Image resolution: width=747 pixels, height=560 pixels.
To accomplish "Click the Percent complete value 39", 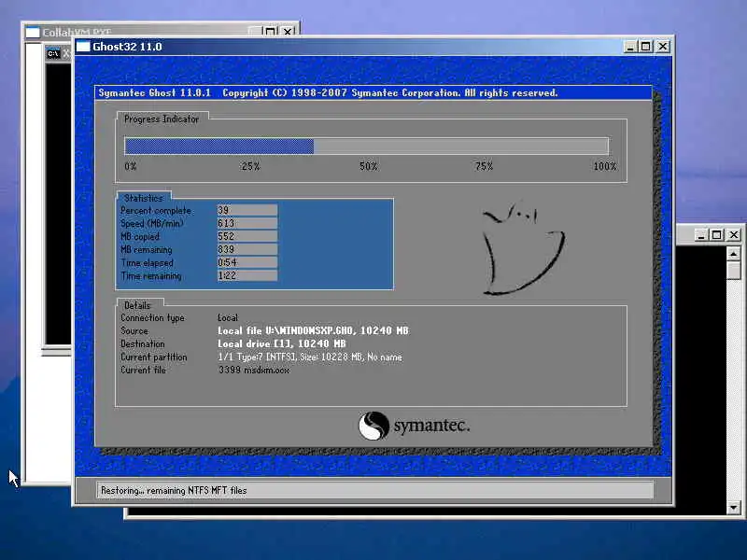I will (247, 210).
